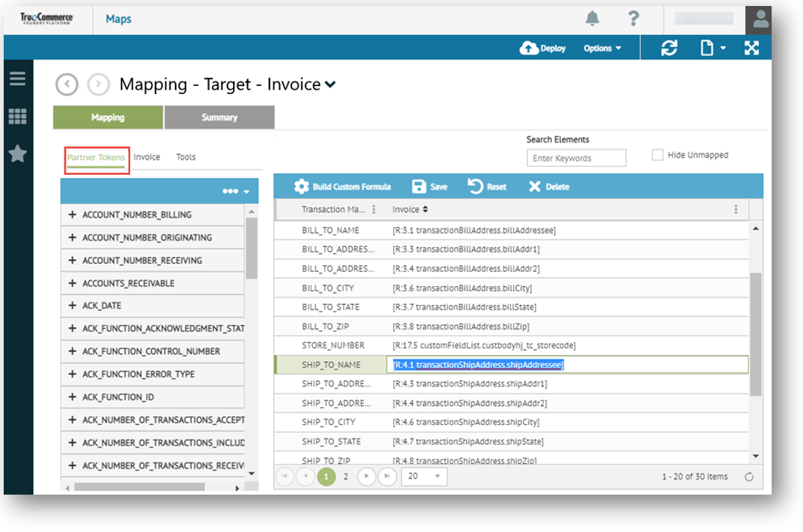803x532 pixels.
Task: Click the Enter Keywords search field
Action: coord(576,158)
